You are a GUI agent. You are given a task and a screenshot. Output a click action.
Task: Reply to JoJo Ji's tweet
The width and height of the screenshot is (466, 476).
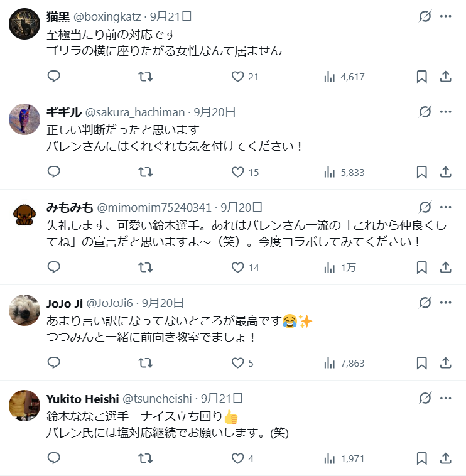tap(54, 363)
